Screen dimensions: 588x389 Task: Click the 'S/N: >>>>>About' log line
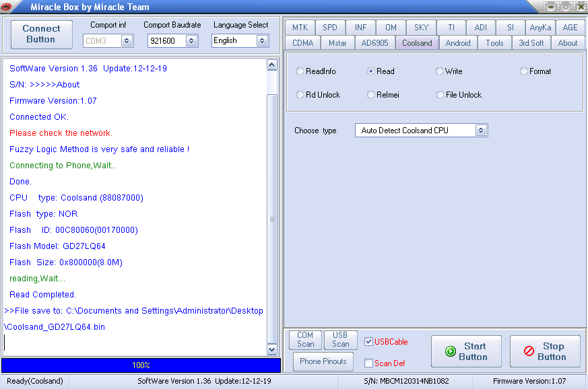coord(44,85)
